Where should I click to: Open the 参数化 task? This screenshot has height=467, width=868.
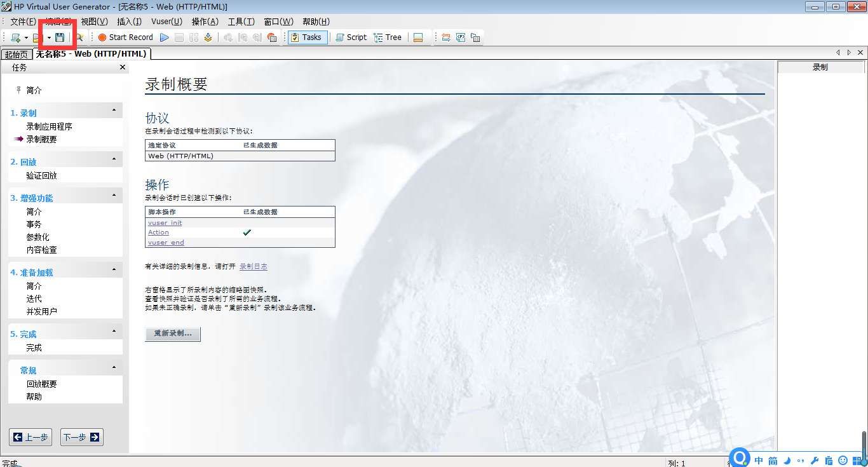38,237
